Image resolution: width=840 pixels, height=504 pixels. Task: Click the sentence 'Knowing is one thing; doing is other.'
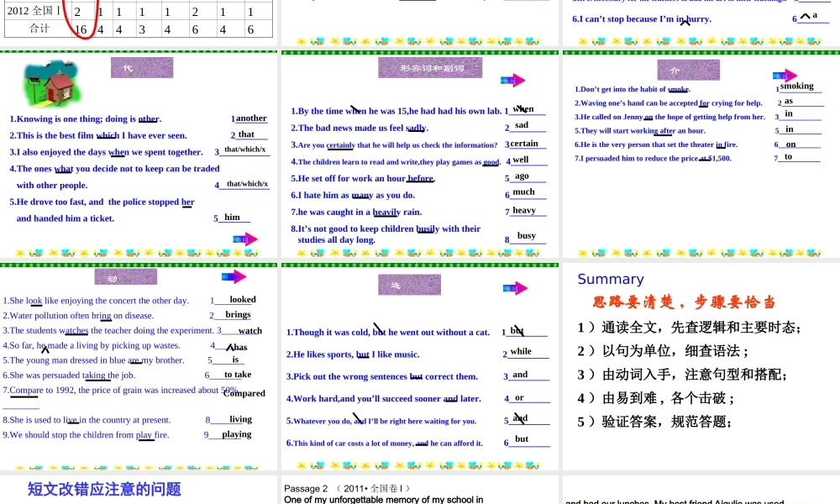click(85, 119)
